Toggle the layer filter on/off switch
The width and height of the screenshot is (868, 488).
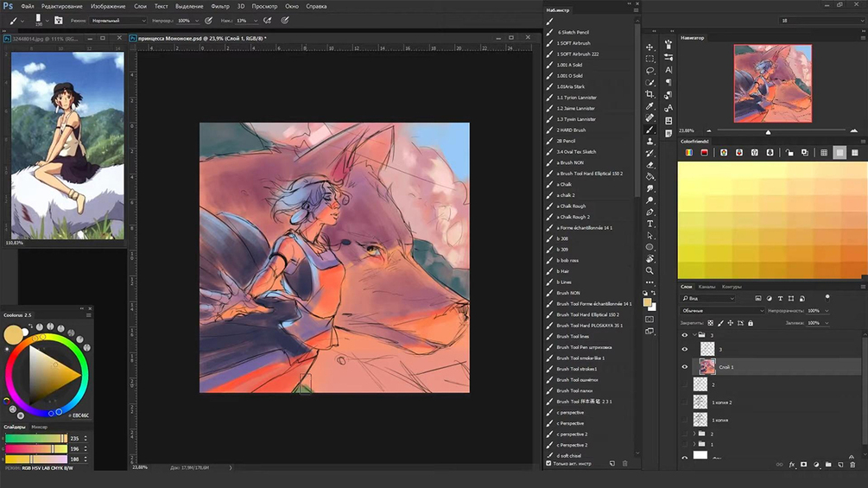(x=827, y=298)
